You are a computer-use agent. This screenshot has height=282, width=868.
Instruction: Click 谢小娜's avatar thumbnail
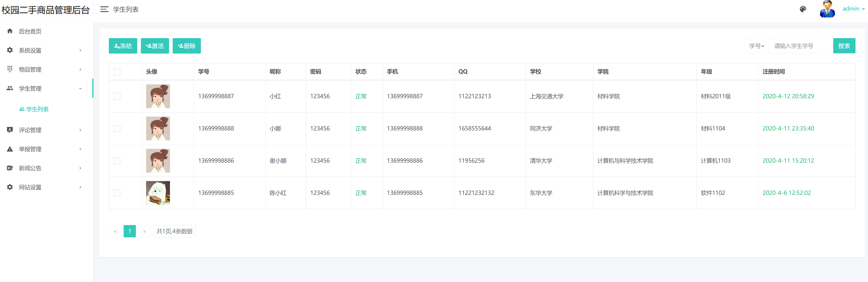coord(158,161)
